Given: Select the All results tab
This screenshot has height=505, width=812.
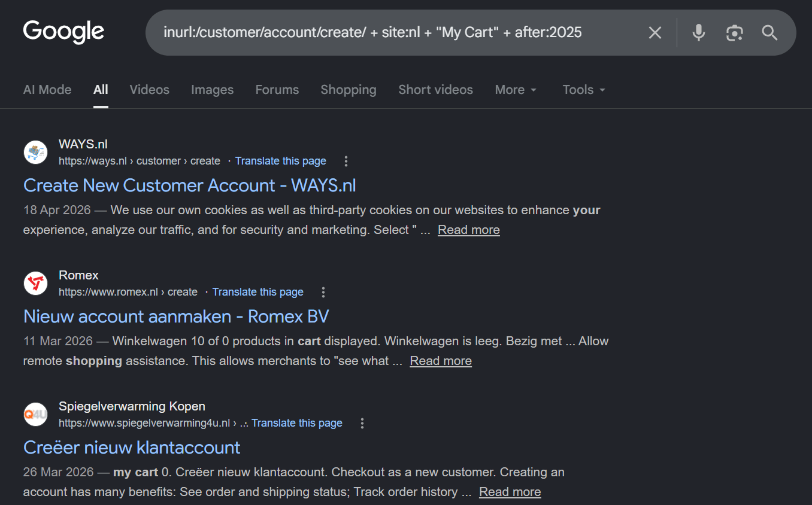Looking at the screenshot, I should pos(101,90).
